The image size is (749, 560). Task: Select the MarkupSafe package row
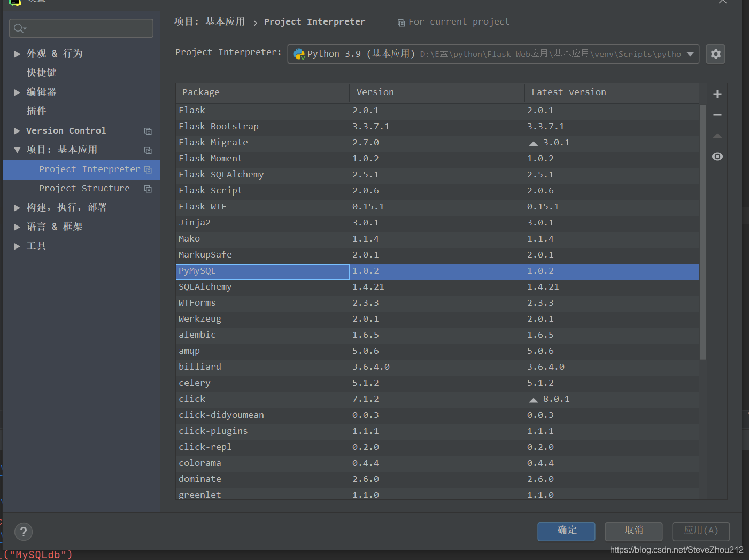click(437, 255)
